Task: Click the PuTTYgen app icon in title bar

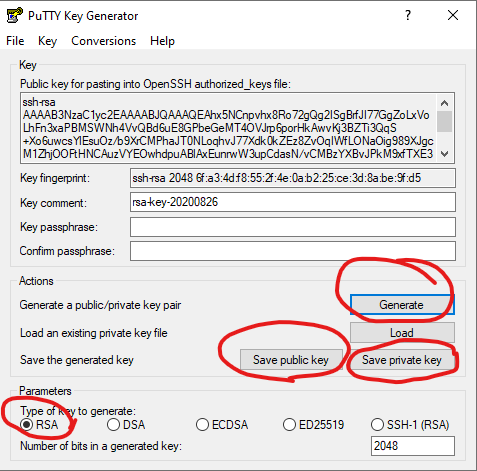Action: 15,15
